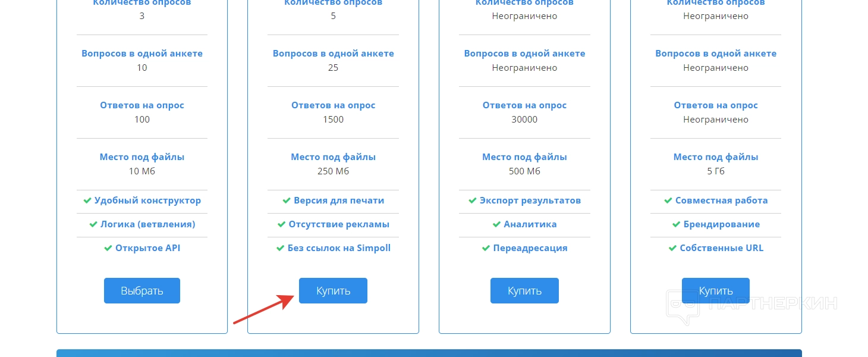This screenshot has height=357, width=868.
Task: Click checkmark icon beside Брендирование
Action: tap(676, 225)
